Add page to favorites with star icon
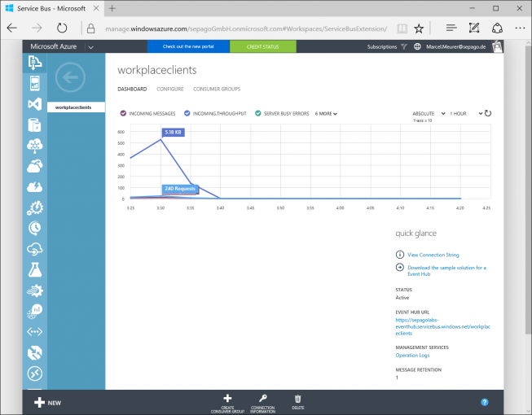532x415 pixels. 419,28
